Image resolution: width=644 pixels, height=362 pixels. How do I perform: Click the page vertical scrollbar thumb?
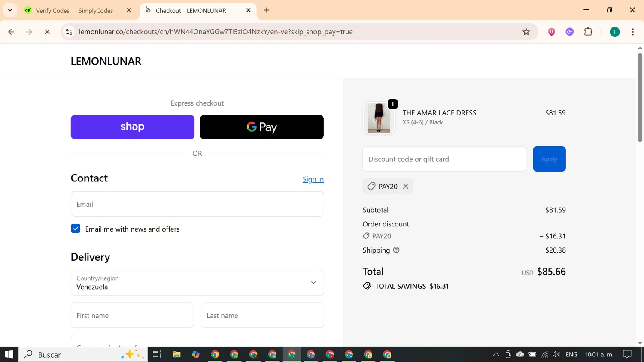coord(640,97)
